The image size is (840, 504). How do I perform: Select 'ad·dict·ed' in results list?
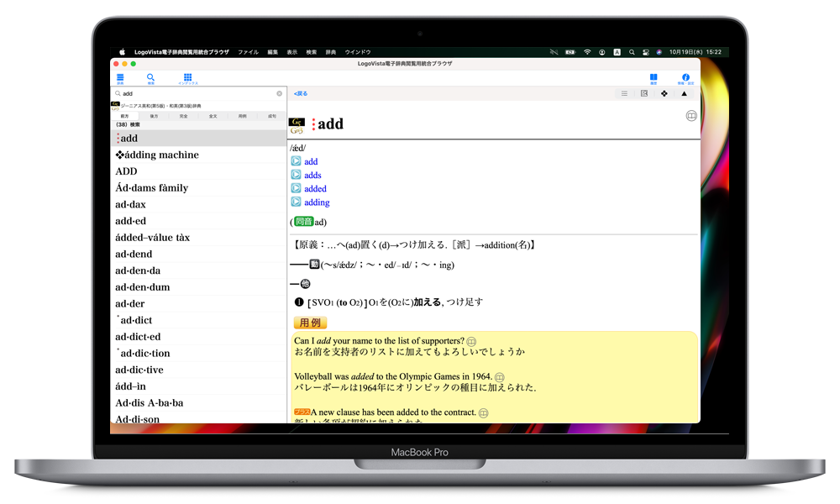click(x=198, y=337)
